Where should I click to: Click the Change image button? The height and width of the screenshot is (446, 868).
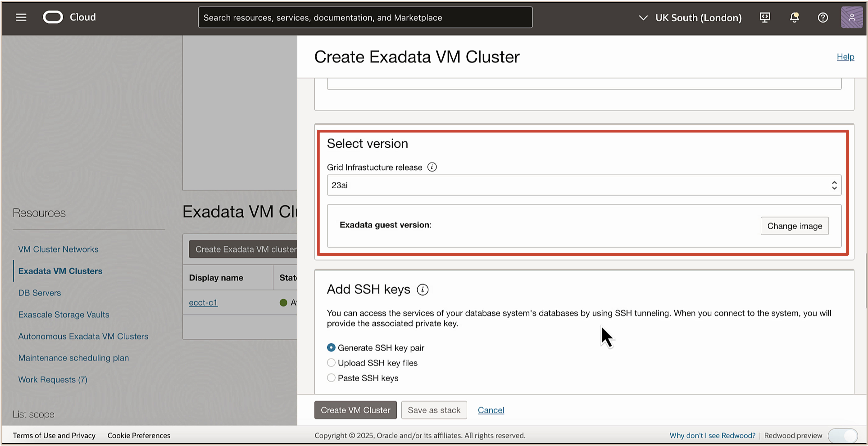[x=795, y=226]
